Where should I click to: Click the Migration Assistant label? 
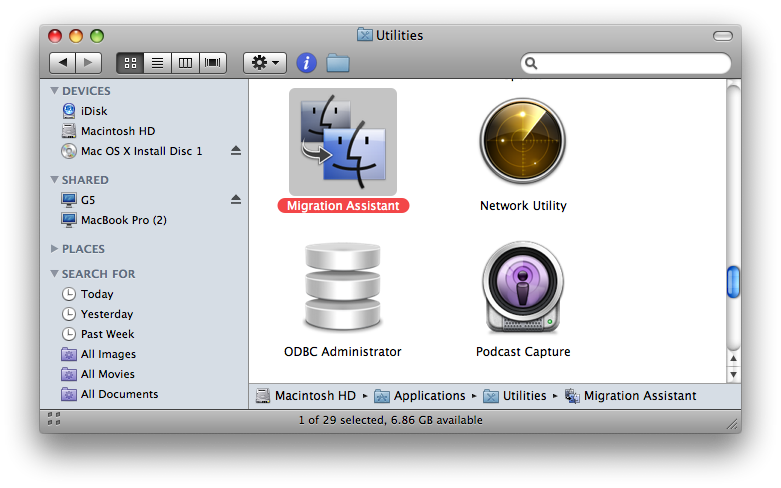point(343,206)
